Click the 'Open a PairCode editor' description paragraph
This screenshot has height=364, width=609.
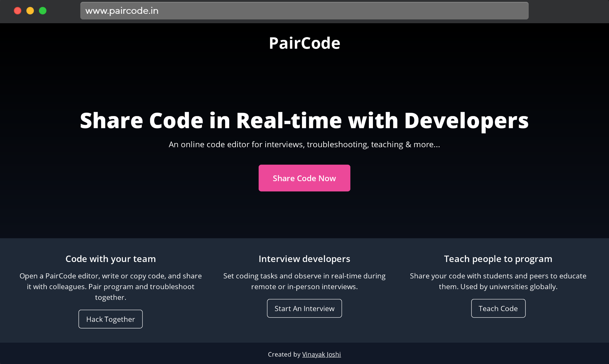pos(110,286)
